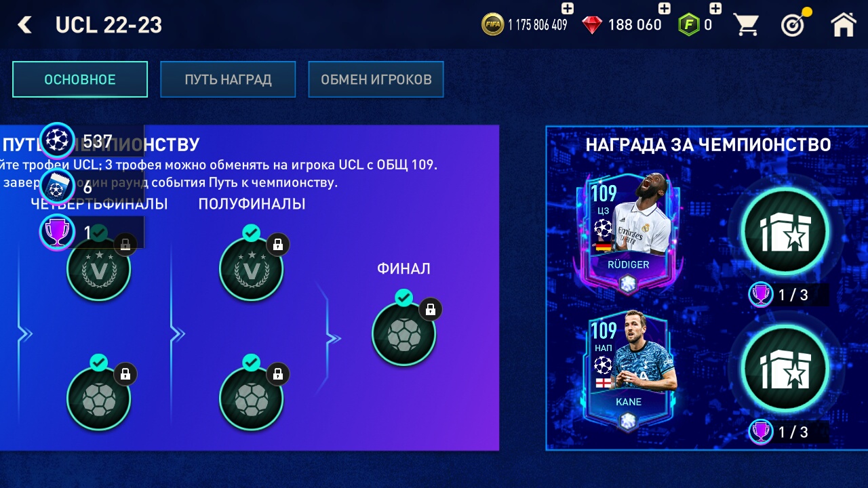This screenshot has width=868, height=488.
Task: Select the ФИНАЛ match node
Action: click(x=403, y=334)
